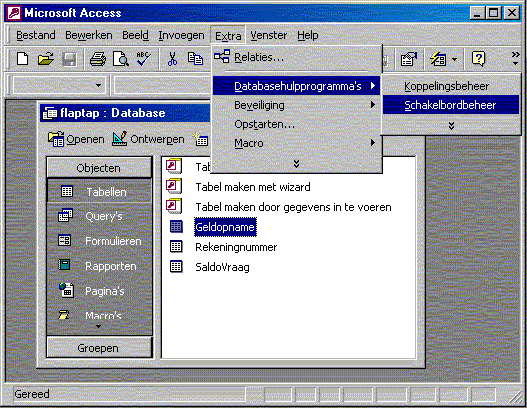Select the Geldopname table name
This screenshot has width=527, height=408.
coord(225,227)
